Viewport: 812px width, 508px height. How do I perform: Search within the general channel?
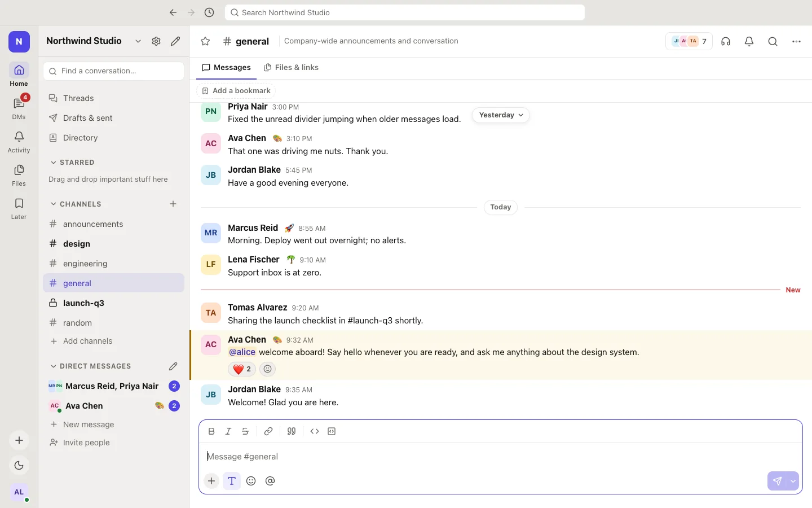[x=773, y=41]
